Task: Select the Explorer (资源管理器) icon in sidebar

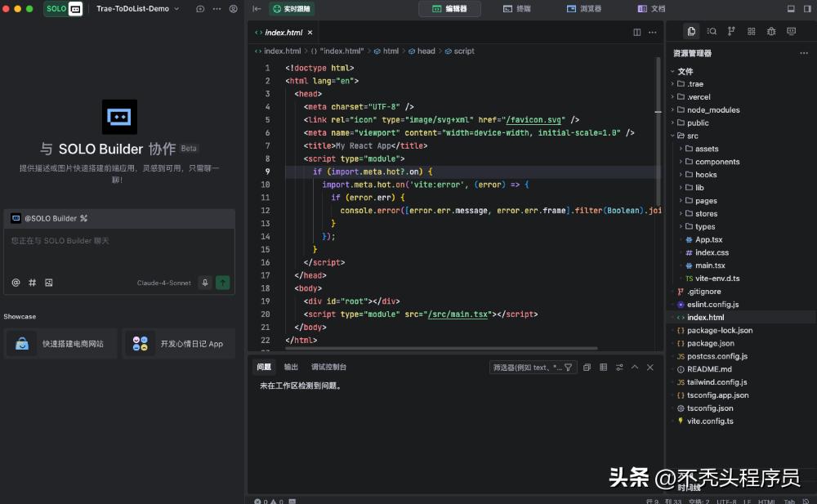Action: coord(692,31)
